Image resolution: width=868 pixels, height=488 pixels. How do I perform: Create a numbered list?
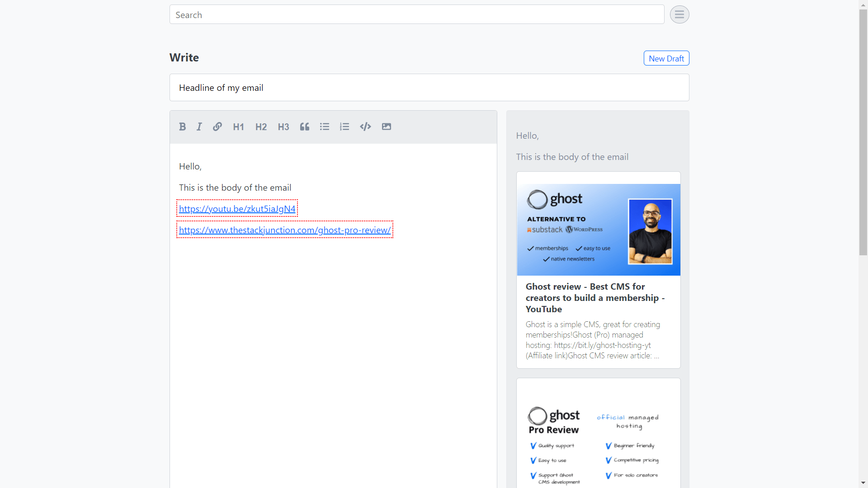[344, 127]
